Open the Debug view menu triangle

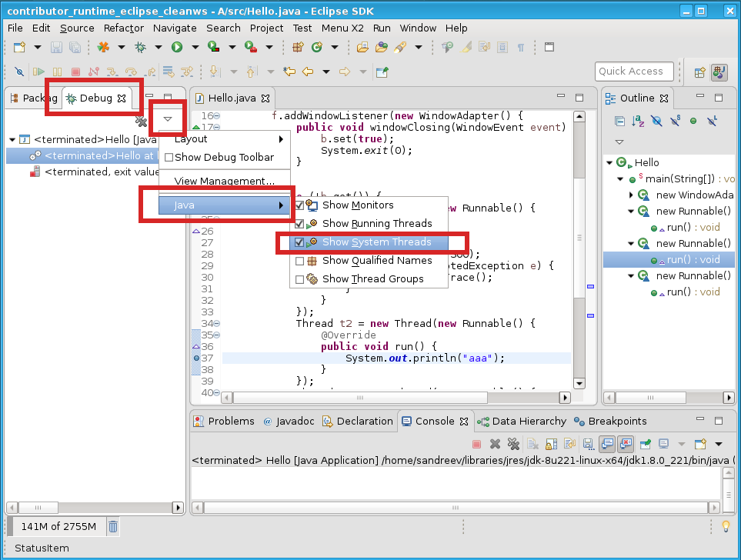168,119
